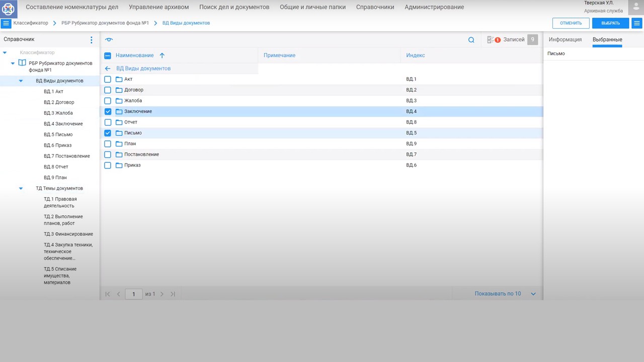Collapse the ТД Темы документов tree node
Viewport: 644px width, 362px height.
[x=21, y=189]
